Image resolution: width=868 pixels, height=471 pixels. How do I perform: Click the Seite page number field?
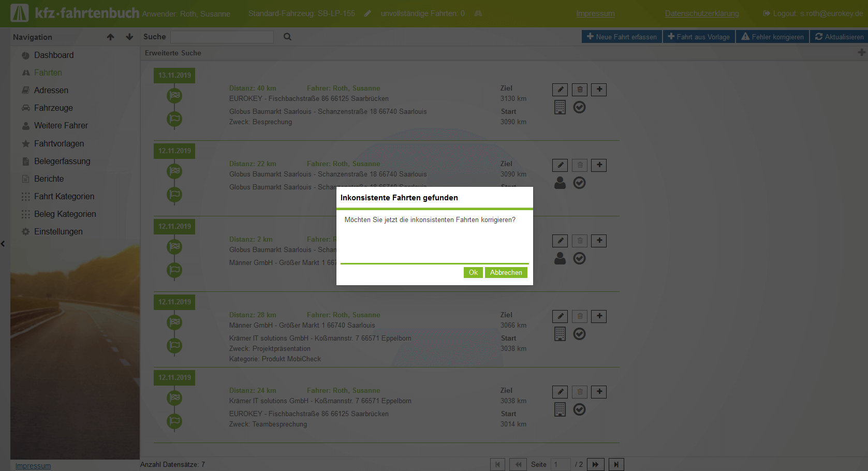coord(561,464)
